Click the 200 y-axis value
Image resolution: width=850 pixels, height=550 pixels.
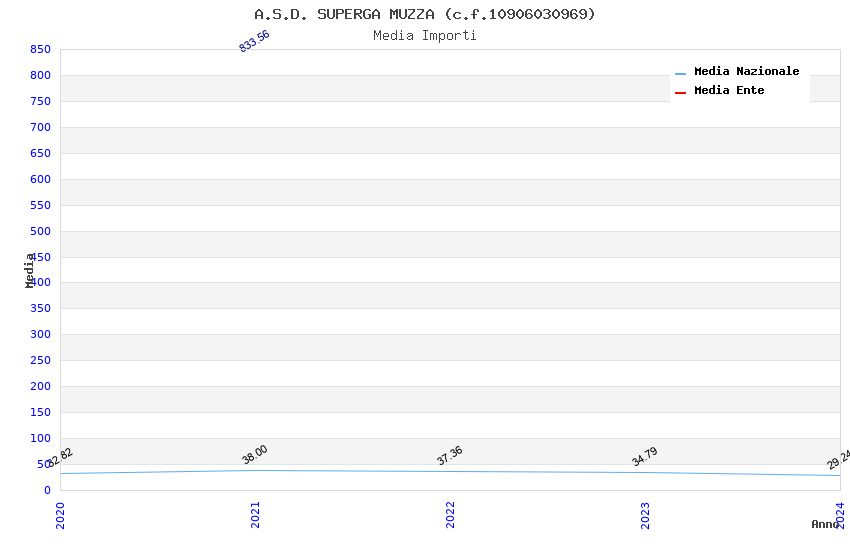40,386
